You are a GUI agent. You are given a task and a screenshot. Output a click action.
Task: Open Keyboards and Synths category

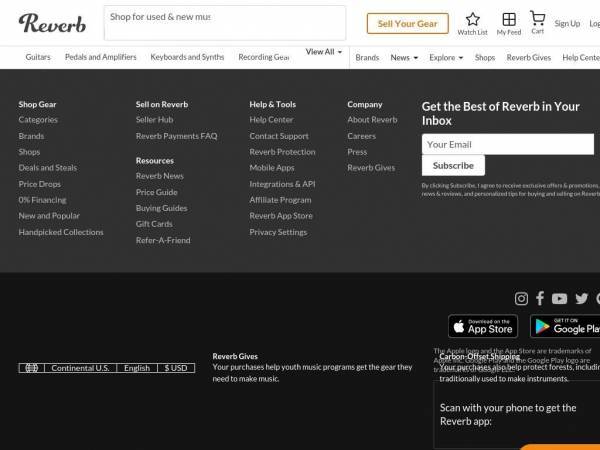[187, 57]
